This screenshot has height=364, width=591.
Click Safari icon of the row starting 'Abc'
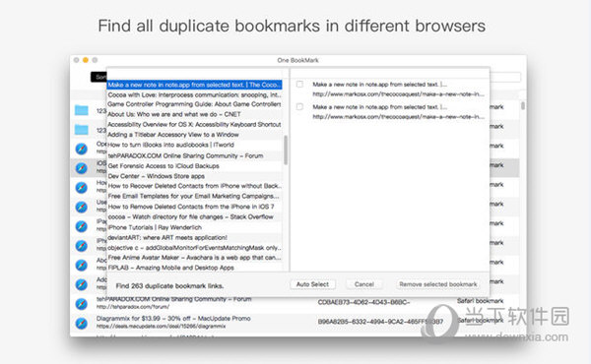81,266
